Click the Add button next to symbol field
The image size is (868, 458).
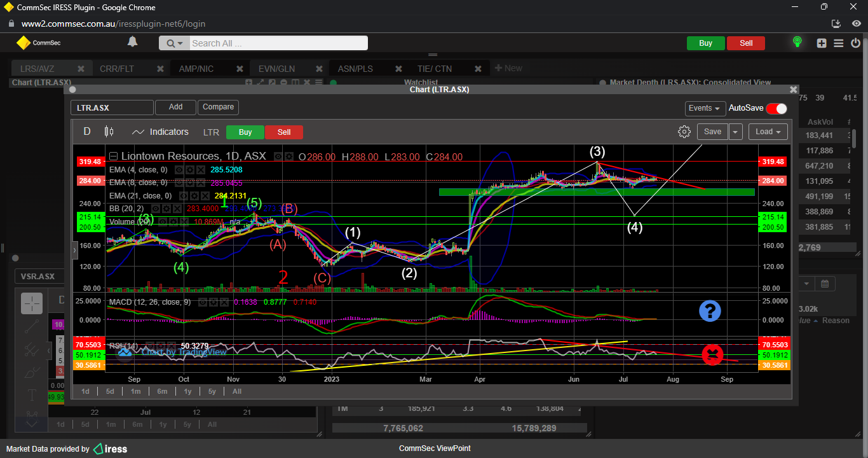pyautogui.click(x=175, y=108)
